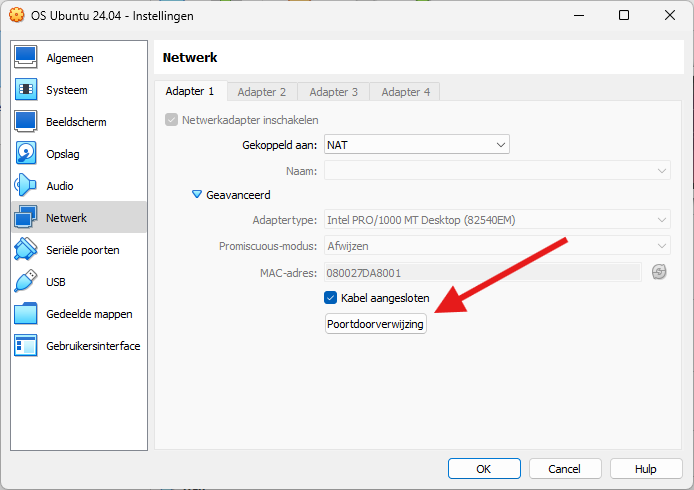Open the Gebruikersinterface settings icon
This screenshot has width=694, height=490.
(x=26, y=346)
